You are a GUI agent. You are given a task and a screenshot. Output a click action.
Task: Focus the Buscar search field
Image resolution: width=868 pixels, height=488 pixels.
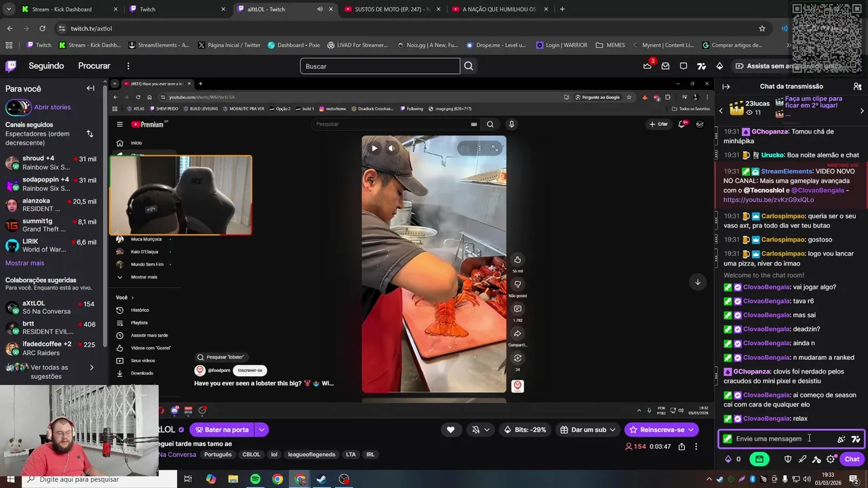[x=380, y=66]
